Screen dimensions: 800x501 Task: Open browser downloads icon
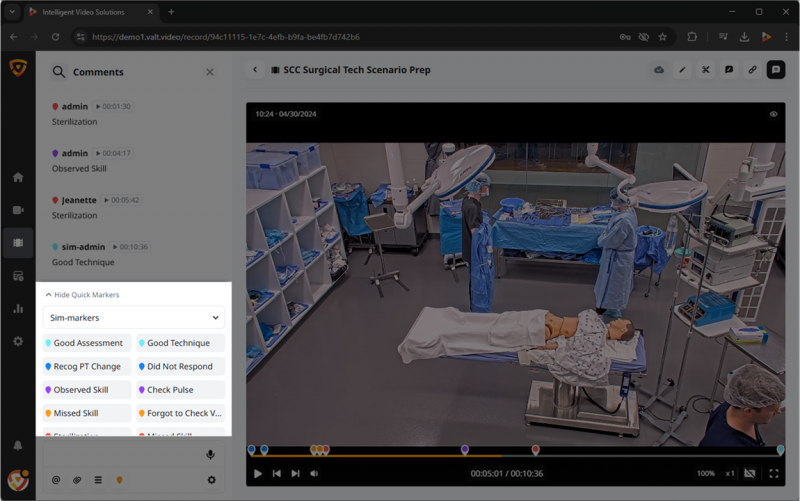pos(744,37)
